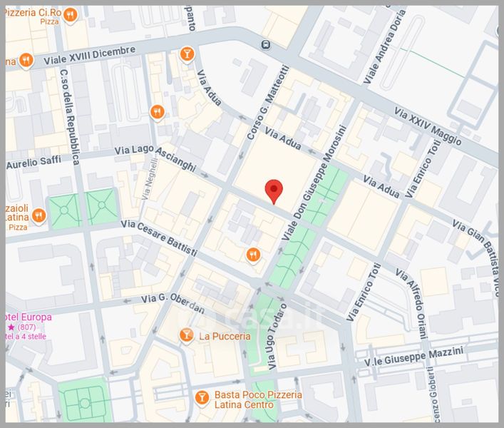Viewport: 504px width, 428px height.
Task: Open the restaurant icon above Via Neghelli
Action: coord(158,111)
